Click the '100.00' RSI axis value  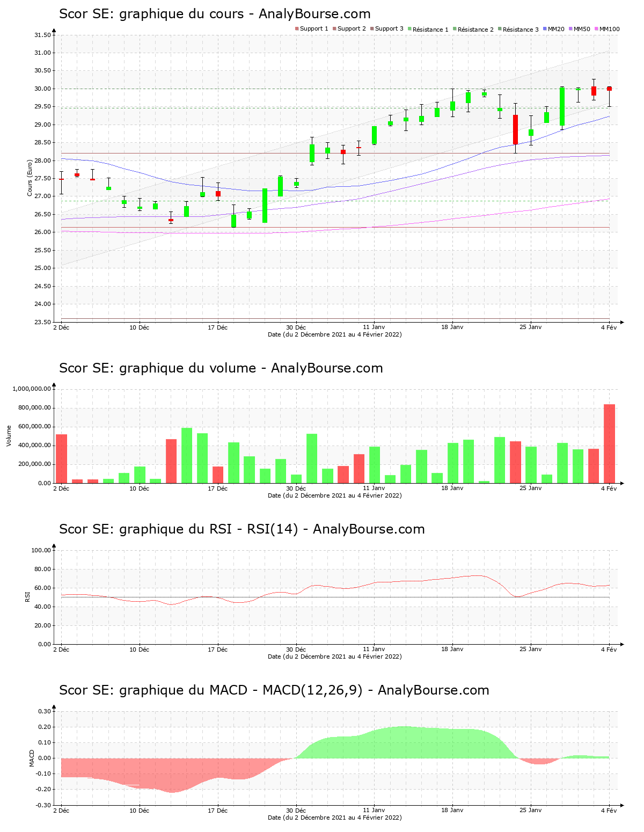click(x=41, y=550)
